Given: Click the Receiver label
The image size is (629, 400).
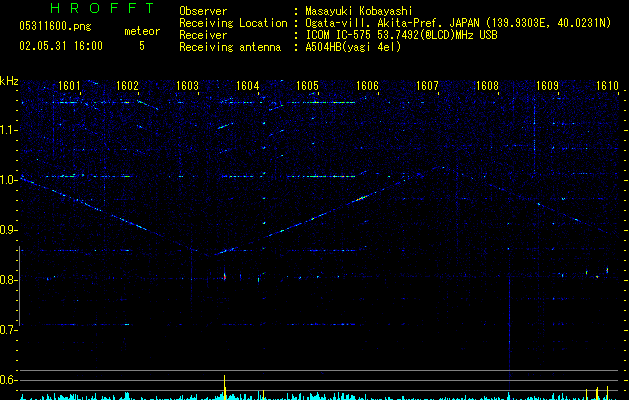Looking at the screenshot, I should (203, 35).
